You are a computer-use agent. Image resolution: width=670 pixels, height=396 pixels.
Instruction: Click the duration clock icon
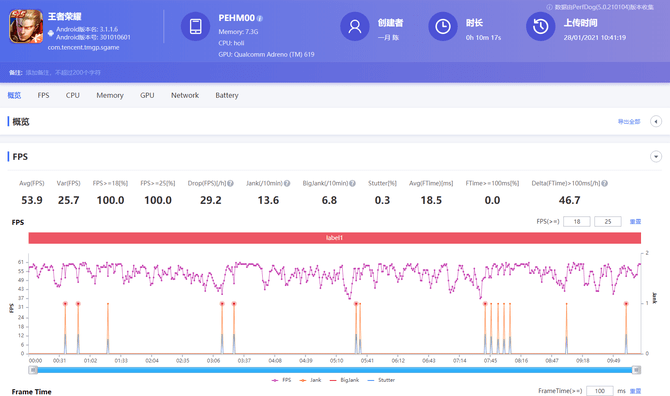[x=443, y=26]
